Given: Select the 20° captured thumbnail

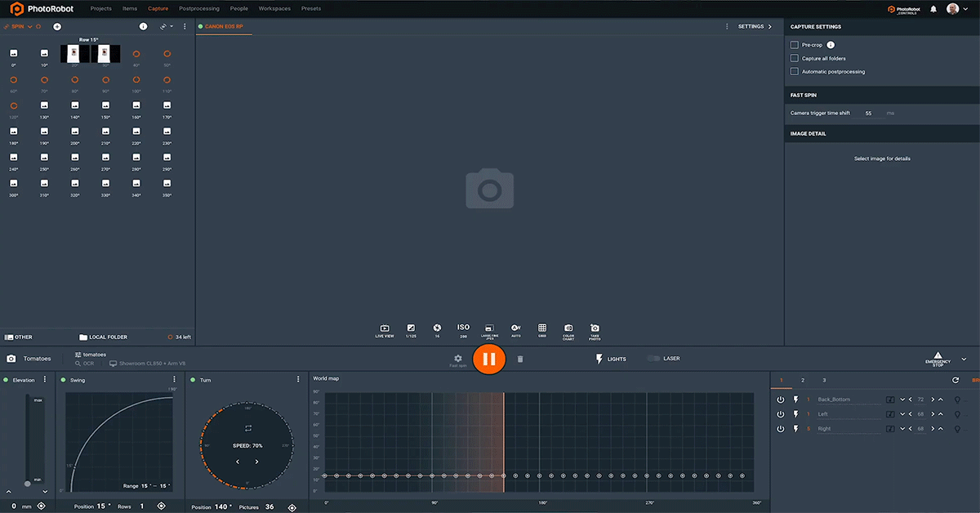Looking at the screenshot, I should pyautogui.click(x=74, y=54).
